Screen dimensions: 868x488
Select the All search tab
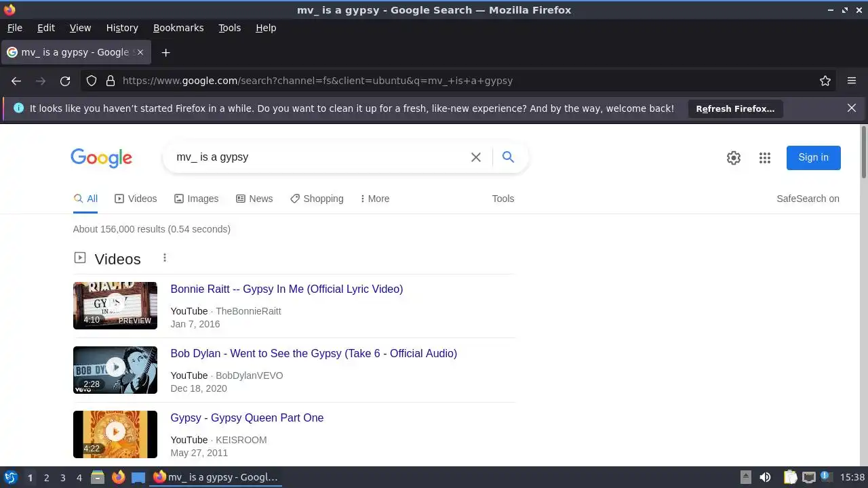85,199
